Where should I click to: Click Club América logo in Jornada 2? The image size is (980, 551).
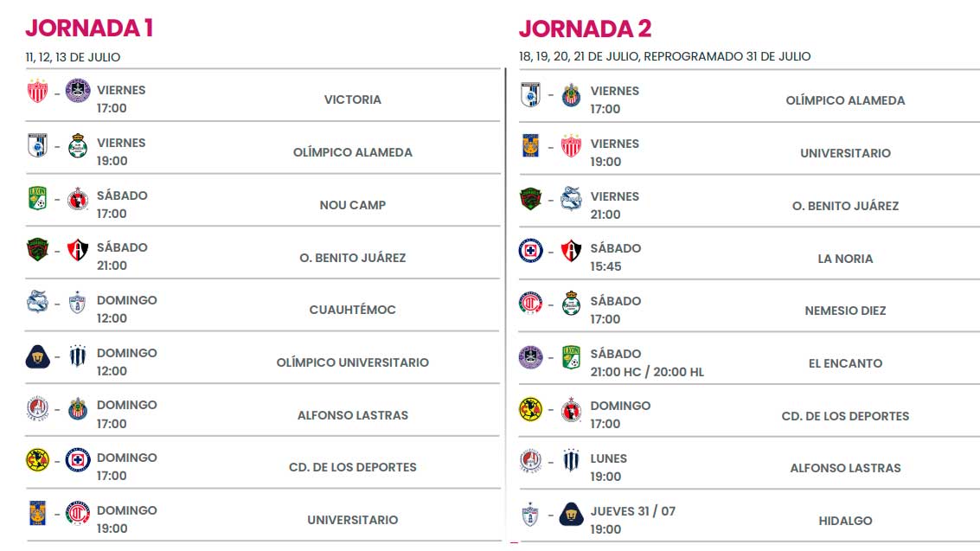click(x=529, y=408)
